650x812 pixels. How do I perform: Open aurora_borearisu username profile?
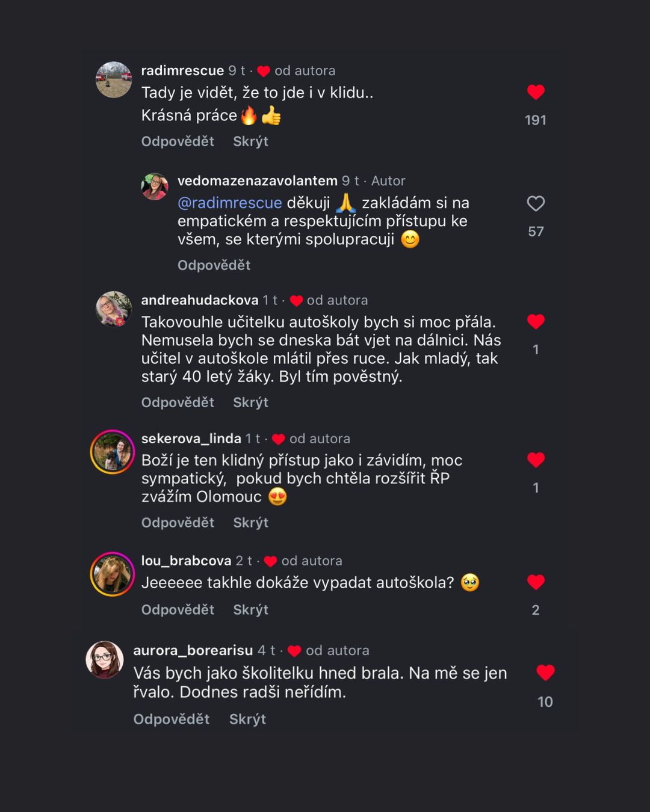(x=193, y=651)
